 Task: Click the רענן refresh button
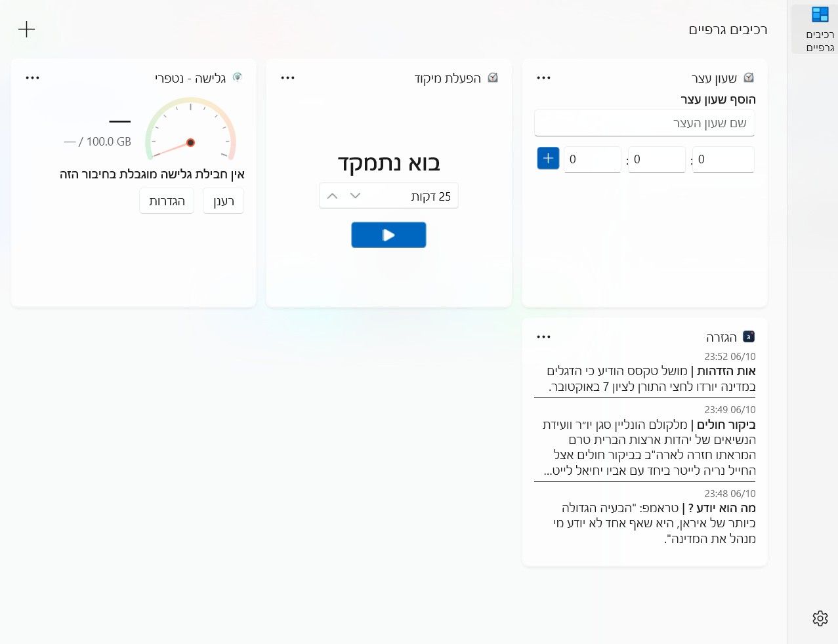224,201
